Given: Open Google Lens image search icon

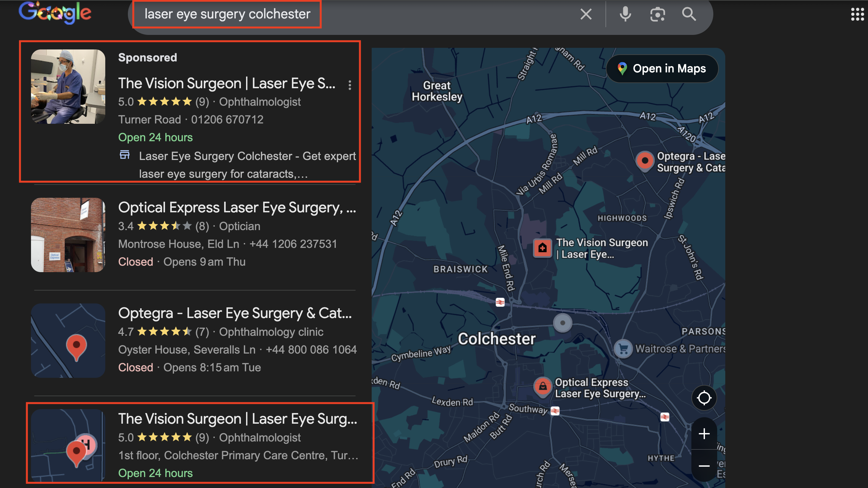Looking at the screenshot, I should click(657, 14).
